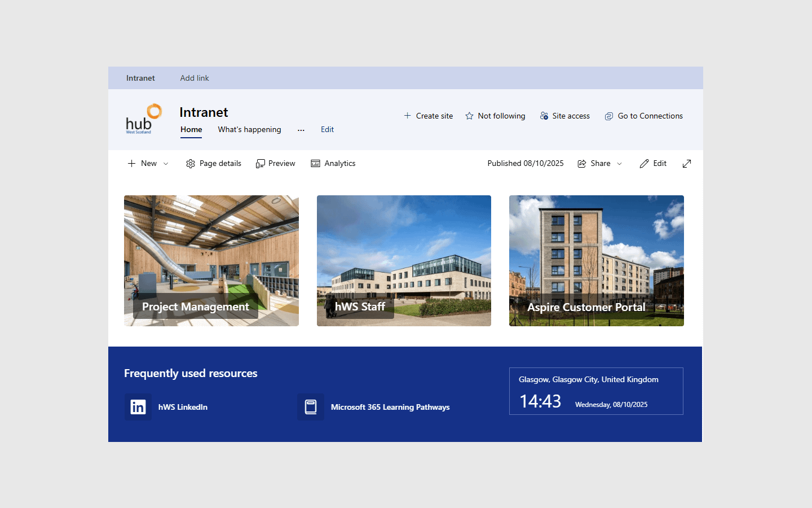This screenshot has height=508, width=812.
Task: Click Edit next to the navigation tabs
Action: (x=327, y=129)
